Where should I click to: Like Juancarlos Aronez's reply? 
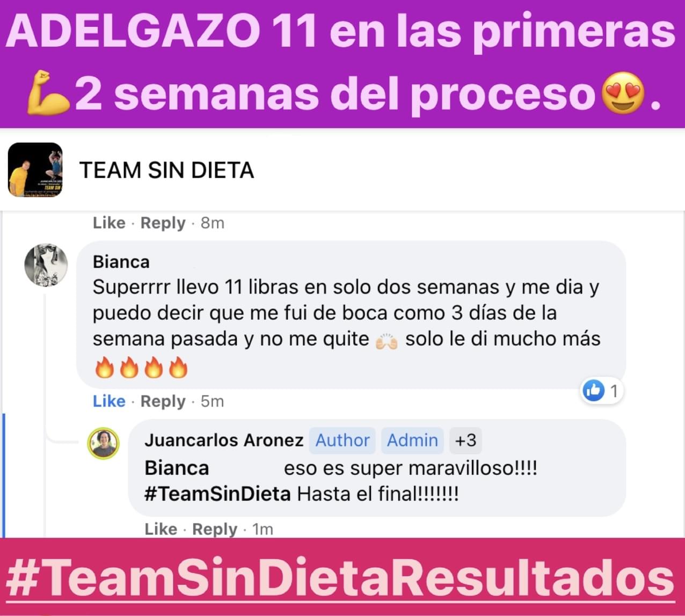pyautogui.click(x=161, y=529)
